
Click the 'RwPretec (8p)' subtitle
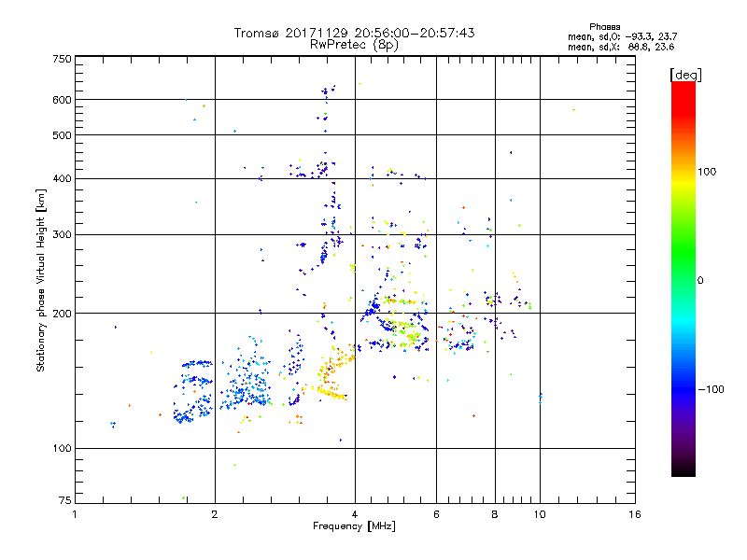coord(354,45)
